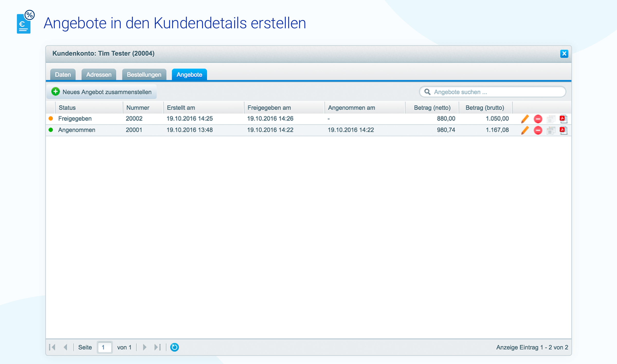
Task: Select the Freigegeben status row
Action: click(308, 119)
